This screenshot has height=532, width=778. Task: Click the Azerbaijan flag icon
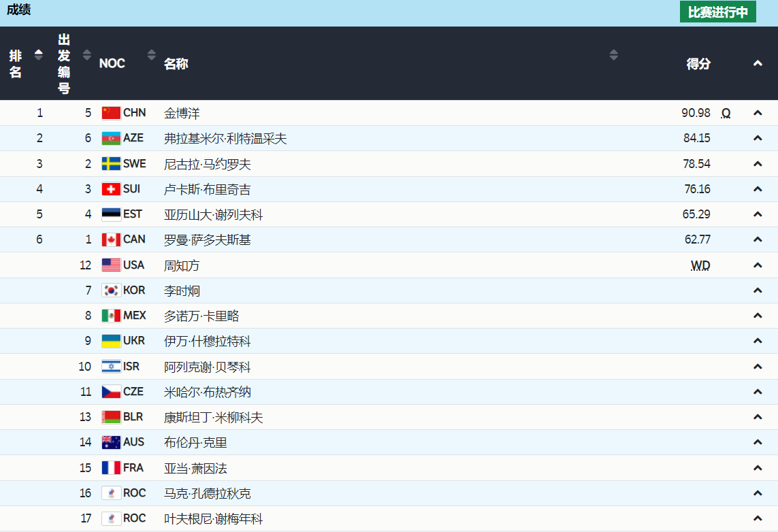pos(111,138)
